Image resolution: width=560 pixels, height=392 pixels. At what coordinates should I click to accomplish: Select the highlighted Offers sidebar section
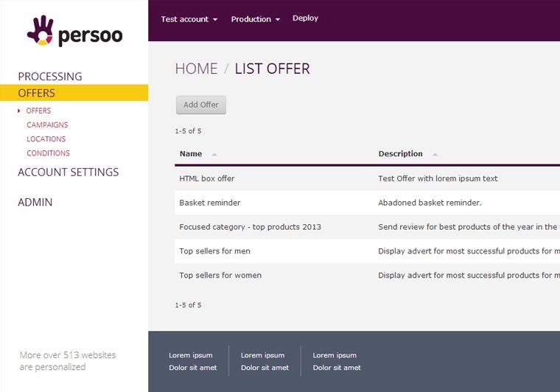tap(37, 93)
